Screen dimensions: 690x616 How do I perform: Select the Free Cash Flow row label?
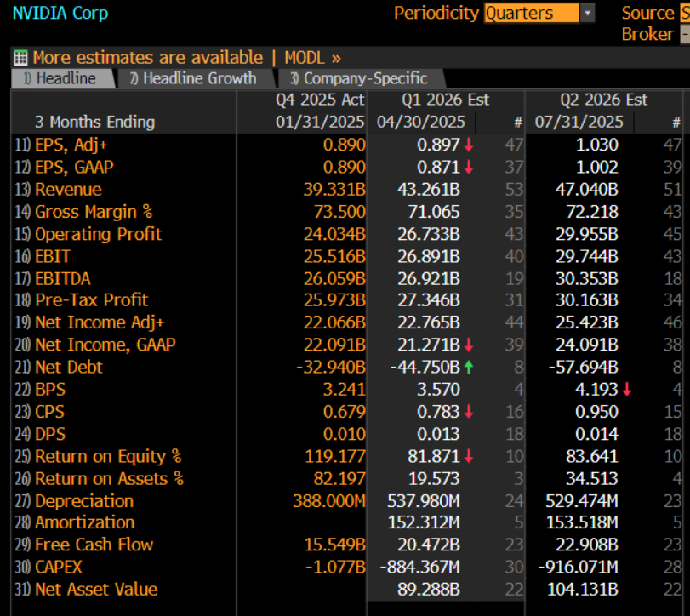pyautogui.click(x=94, y=545)
